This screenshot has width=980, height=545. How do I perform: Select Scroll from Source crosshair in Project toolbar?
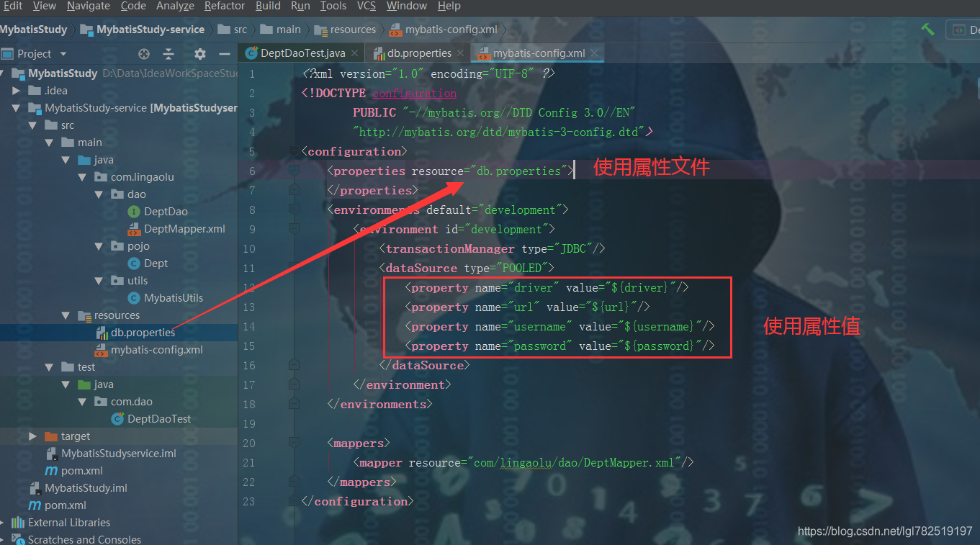coord(143,53)
